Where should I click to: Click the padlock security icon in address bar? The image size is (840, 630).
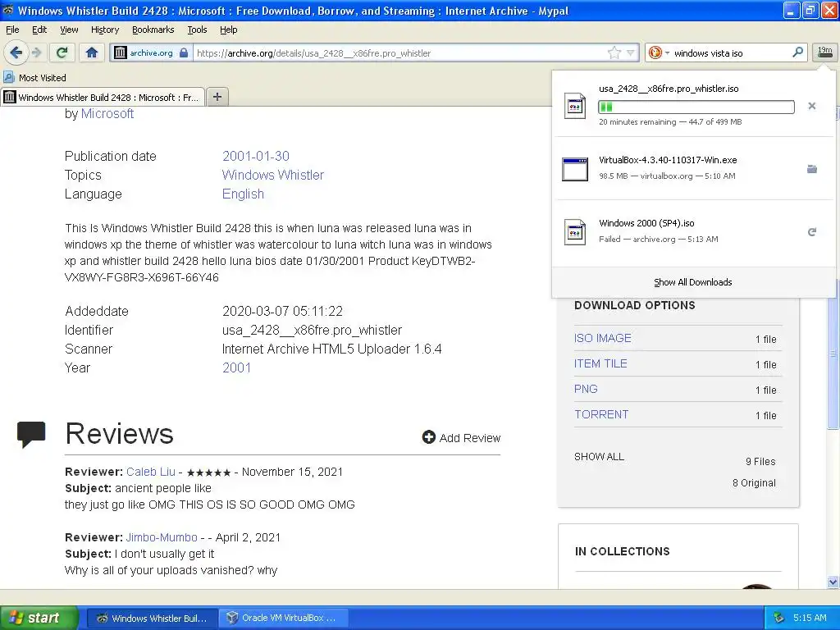tap(184, 52)
